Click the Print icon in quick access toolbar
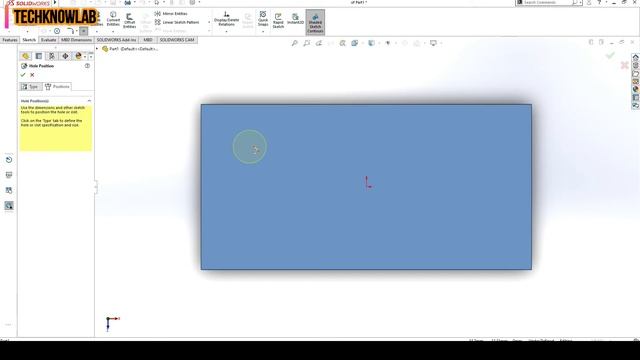Image resolution: width=640 pixels, height=360 pixels. click(x=128, y=2)
